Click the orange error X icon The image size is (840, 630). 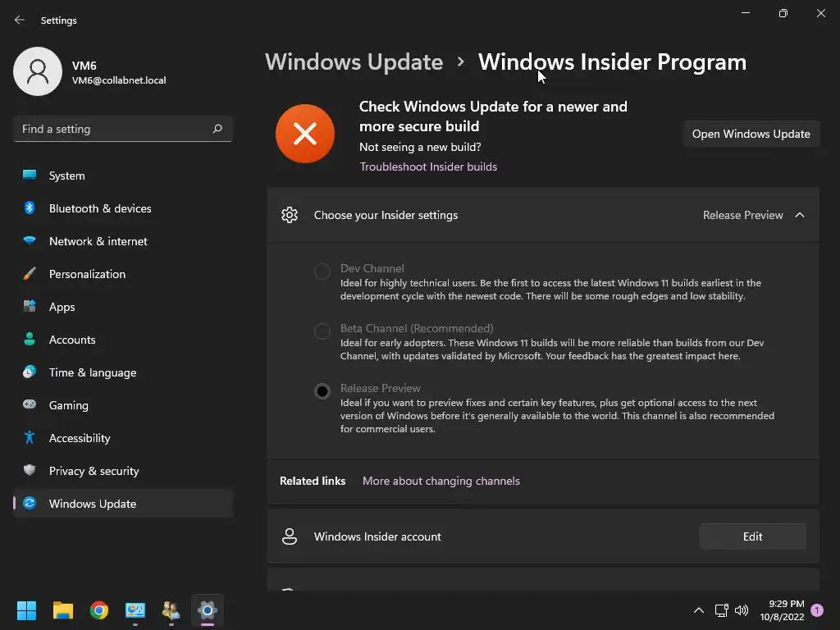pos(305,134)
